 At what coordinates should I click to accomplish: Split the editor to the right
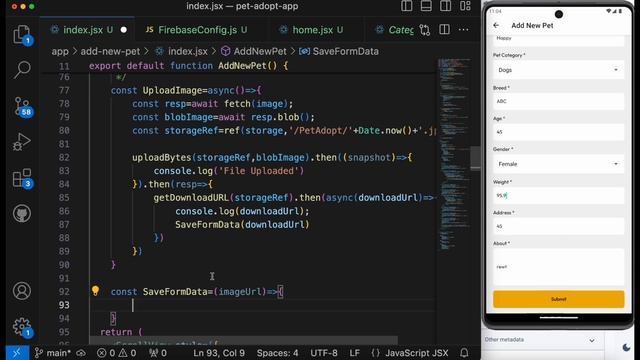pos(444,30)
